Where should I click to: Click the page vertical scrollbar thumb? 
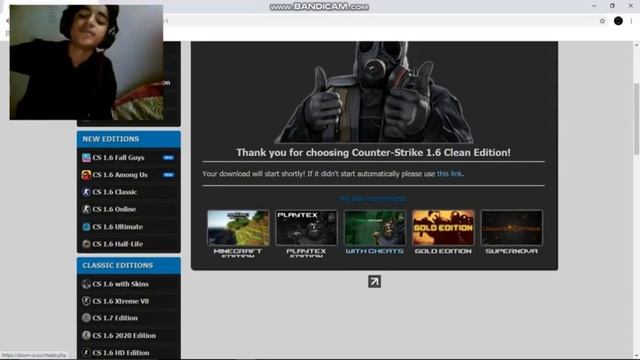click(x=636, y=118)
